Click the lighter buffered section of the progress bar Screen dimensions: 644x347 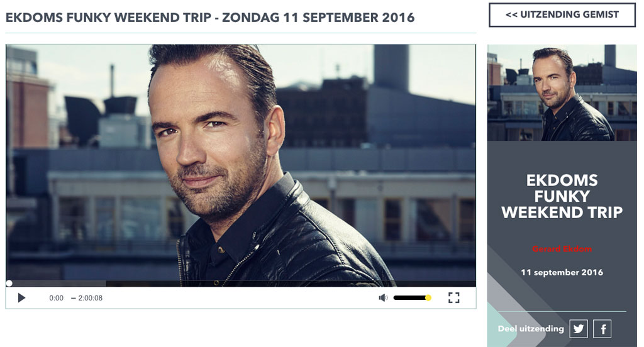tap(57, 284)
